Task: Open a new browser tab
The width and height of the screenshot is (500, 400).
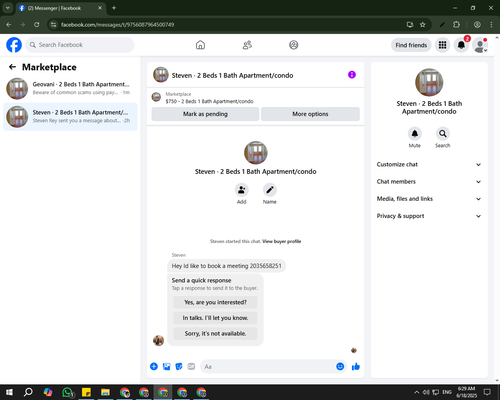Action: click(114, 8)
